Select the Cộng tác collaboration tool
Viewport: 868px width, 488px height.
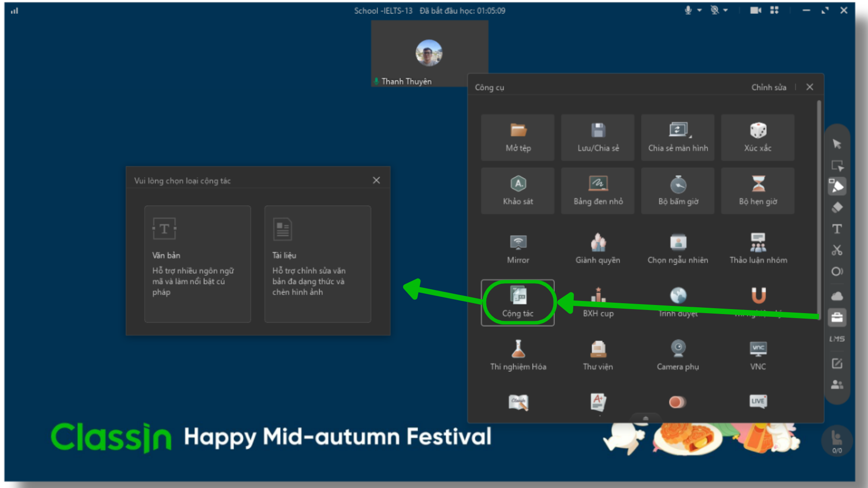(x=518, y=302)
